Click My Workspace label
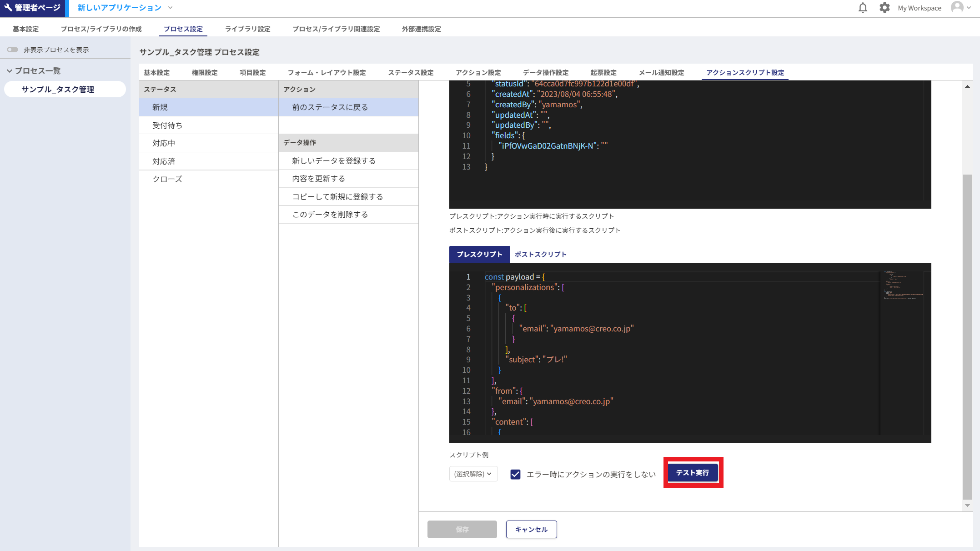The height and width of the screenshot is (551, 980). click(920, 8)
